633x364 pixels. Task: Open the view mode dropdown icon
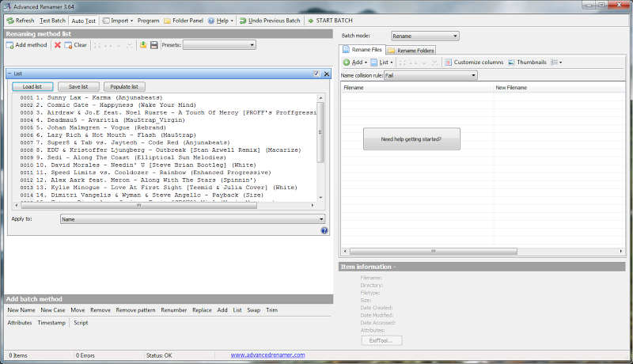point(556,63)
